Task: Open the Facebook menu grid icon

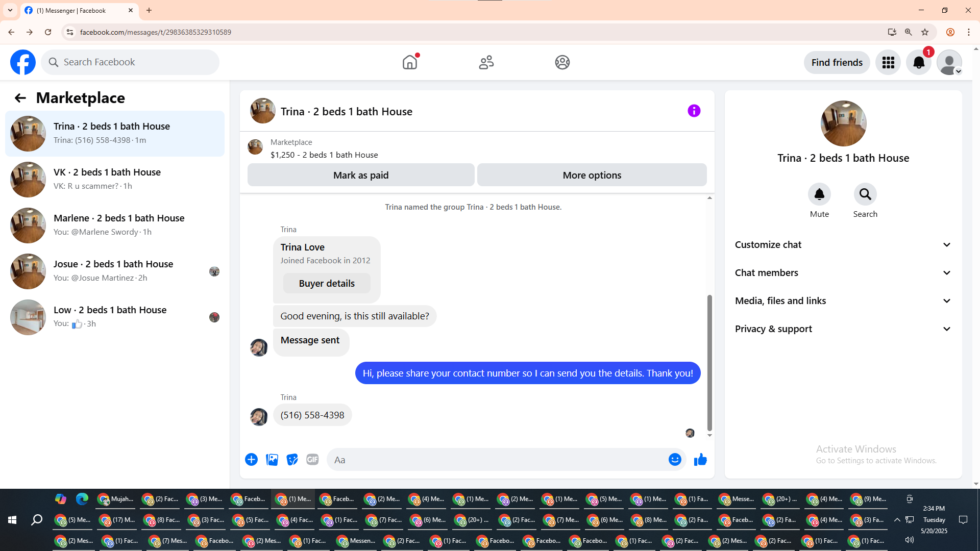Action: click(888, 62)
